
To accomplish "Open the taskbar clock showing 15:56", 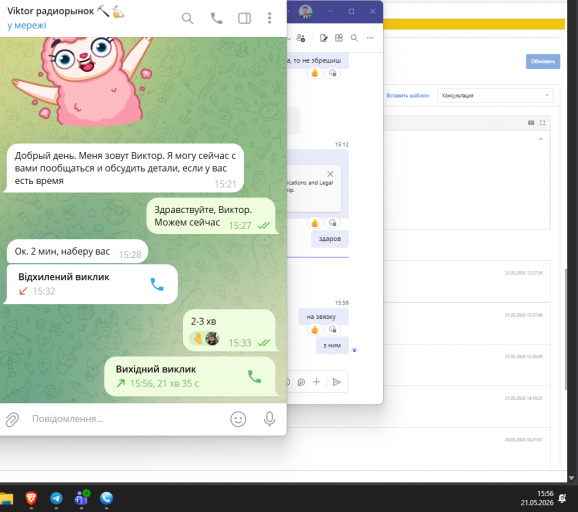I will click(537, 498).
